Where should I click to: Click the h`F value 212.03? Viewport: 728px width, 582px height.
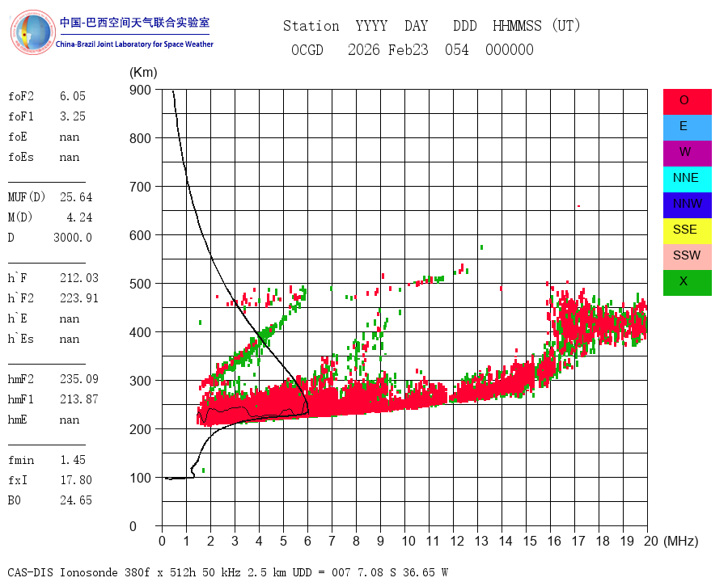tap(79, 278)
